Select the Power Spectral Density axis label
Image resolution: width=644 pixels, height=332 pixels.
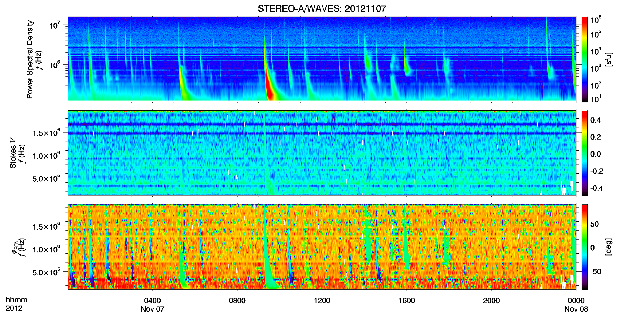point(30,59)
